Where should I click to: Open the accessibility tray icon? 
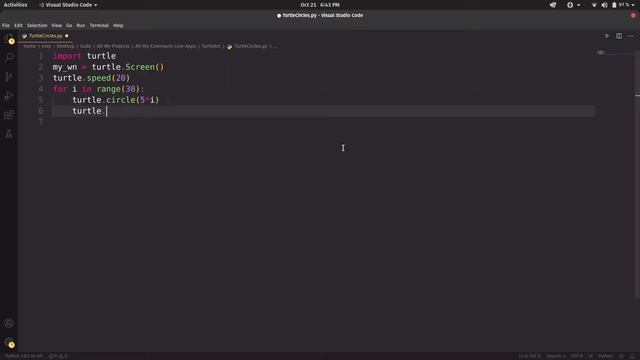click(x=570, y=5)
